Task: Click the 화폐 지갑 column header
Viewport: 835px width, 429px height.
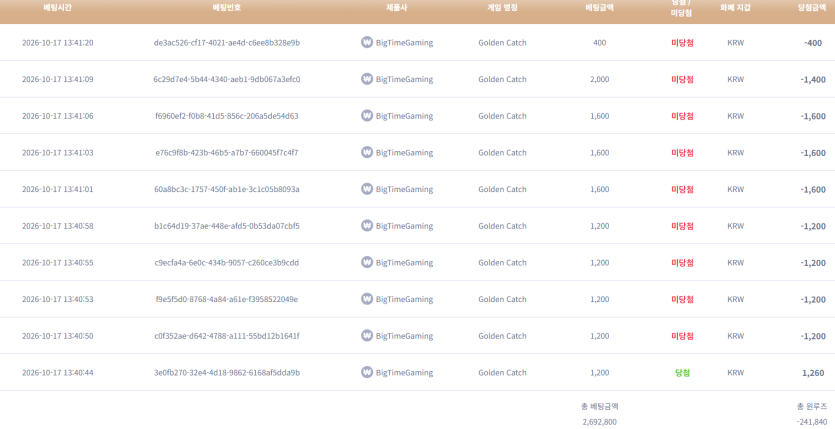Action: pyautogui.click(x=735, y=8)
